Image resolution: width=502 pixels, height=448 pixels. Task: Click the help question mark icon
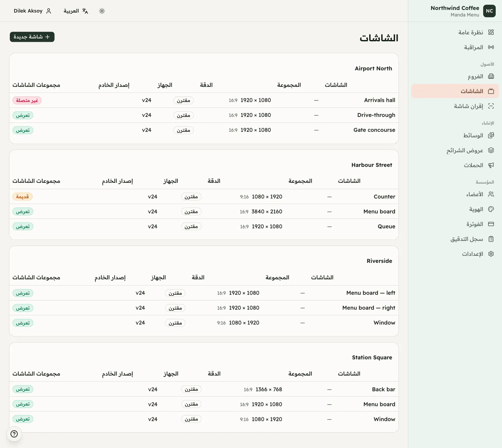coord(14,434)
